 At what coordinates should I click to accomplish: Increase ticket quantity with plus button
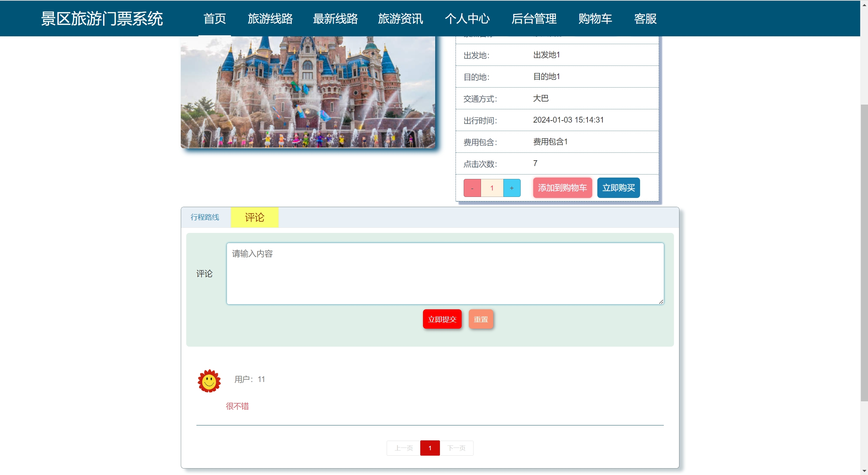pyautogui.click(x=512, y=188)
